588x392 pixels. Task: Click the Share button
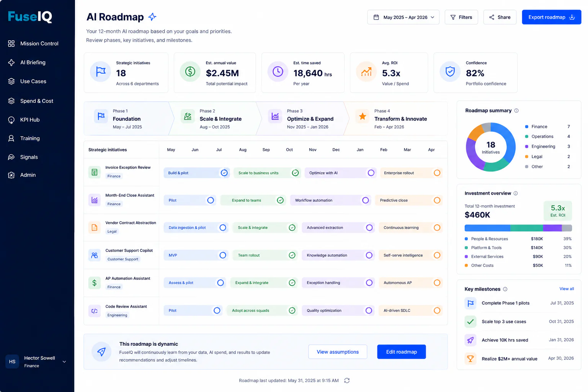point(500,17)
